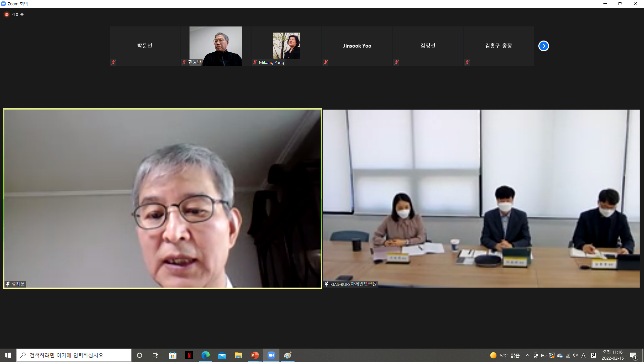Expand hidden system tray icons chevron
This screenshot has width=644, height=362.
tap(527, 355)
